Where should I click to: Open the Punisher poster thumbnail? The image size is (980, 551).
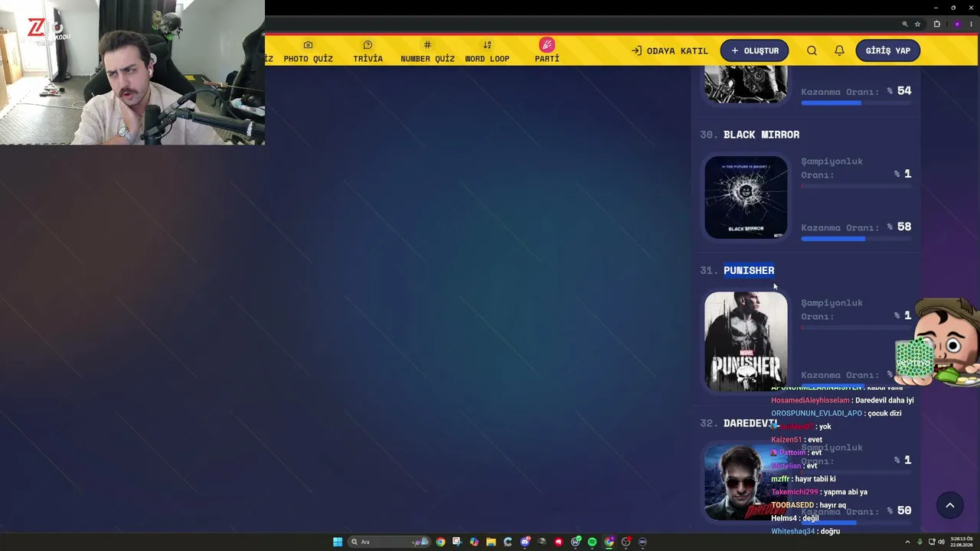pyautogui.click(x=746, y=341)
